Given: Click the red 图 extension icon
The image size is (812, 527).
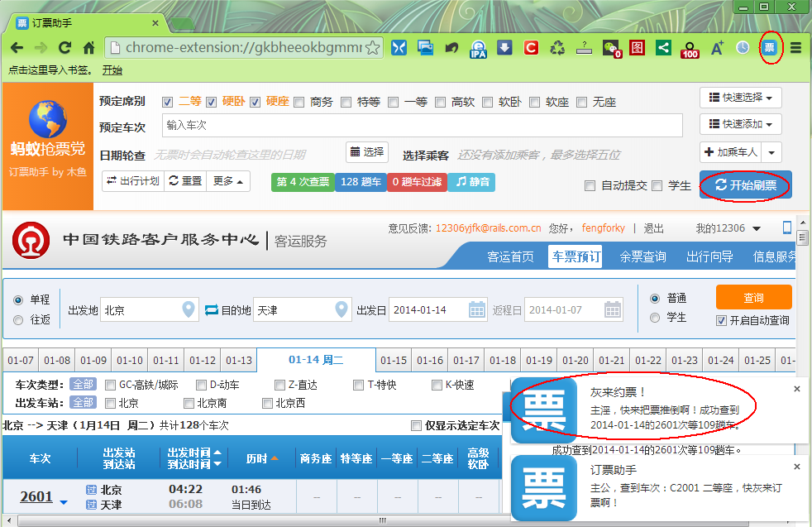Looking at the screenshot, I should click(637, 48).
